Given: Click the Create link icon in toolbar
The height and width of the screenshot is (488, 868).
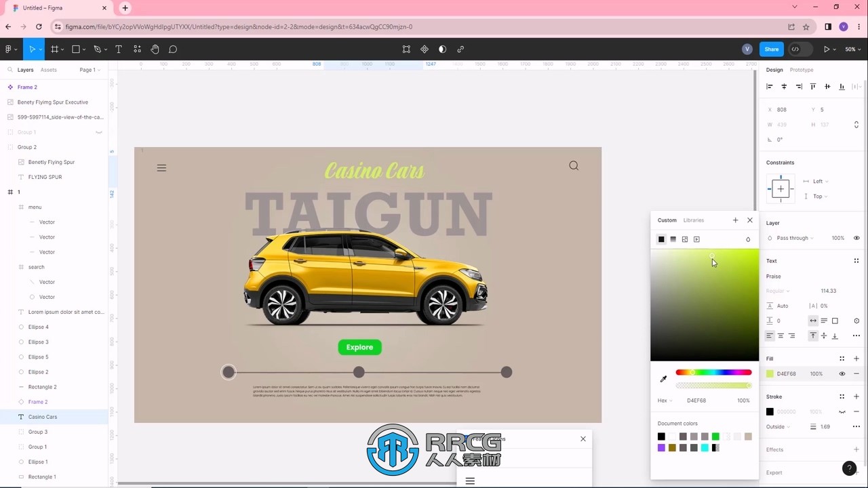Looking at the screenshot, I should pyautogui.click(x=460, y=49).
